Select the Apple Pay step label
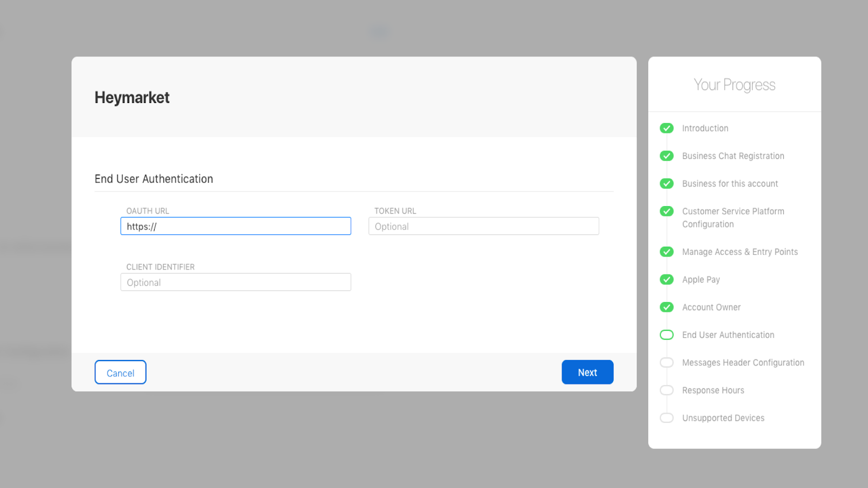 [x=701, y=279]
